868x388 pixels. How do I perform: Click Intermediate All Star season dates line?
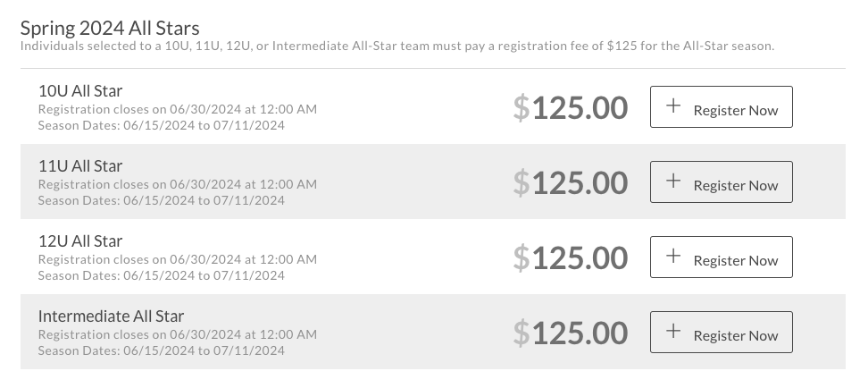[x=161, y=350]
